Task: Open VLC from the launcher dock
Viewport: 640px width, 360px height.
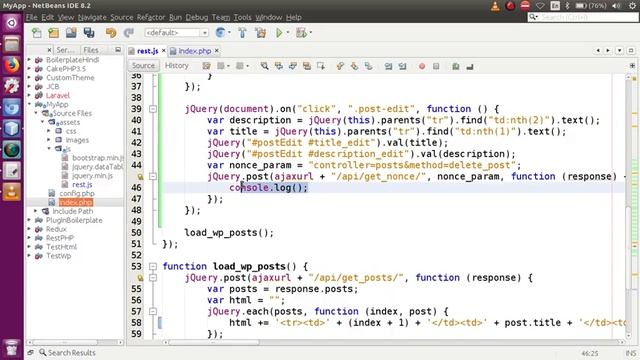Action: 11,192
